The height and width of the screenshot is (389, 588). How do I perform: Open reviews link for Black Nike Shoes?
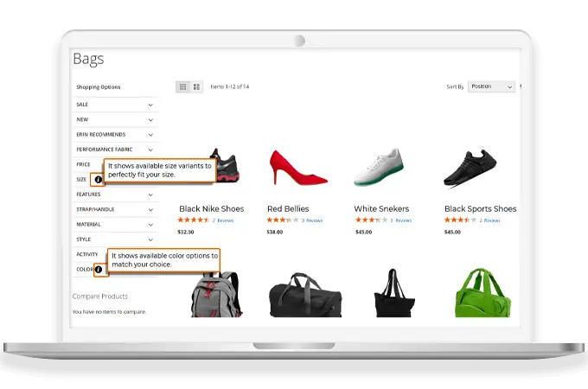pyautogui.click(x=223, y=220)
